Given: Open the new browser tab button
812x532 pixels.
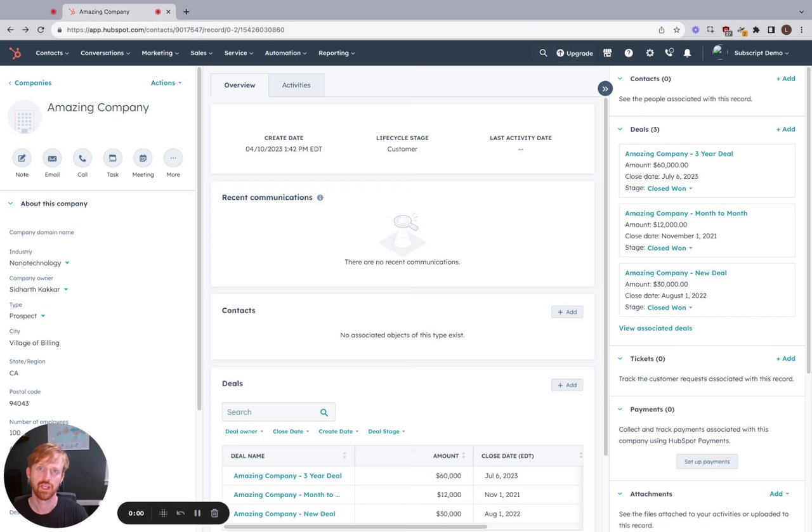Looking at the screenshot, I should point(186,11).
